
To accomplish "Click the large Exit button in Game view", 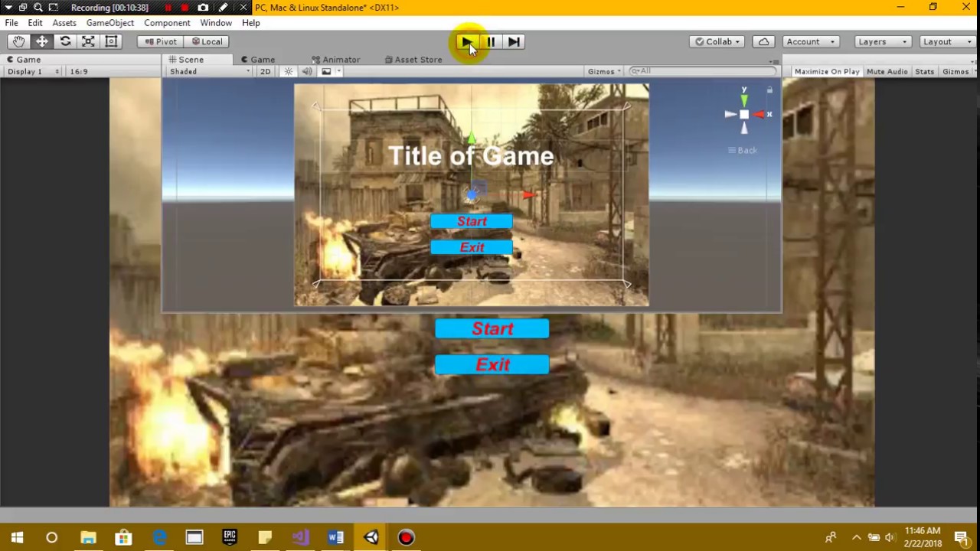I will [x=492, y=364].
